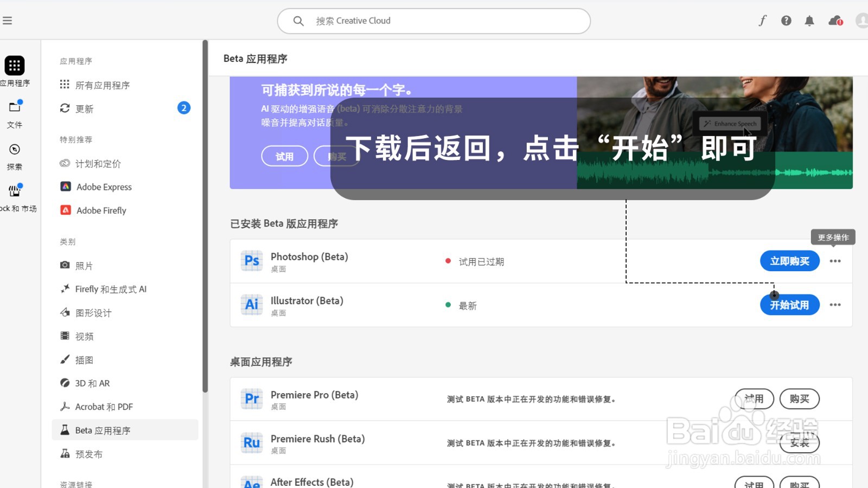Open 计划和定价 plans and pricing
Screen dimensions: 868x488
[98, 163]
